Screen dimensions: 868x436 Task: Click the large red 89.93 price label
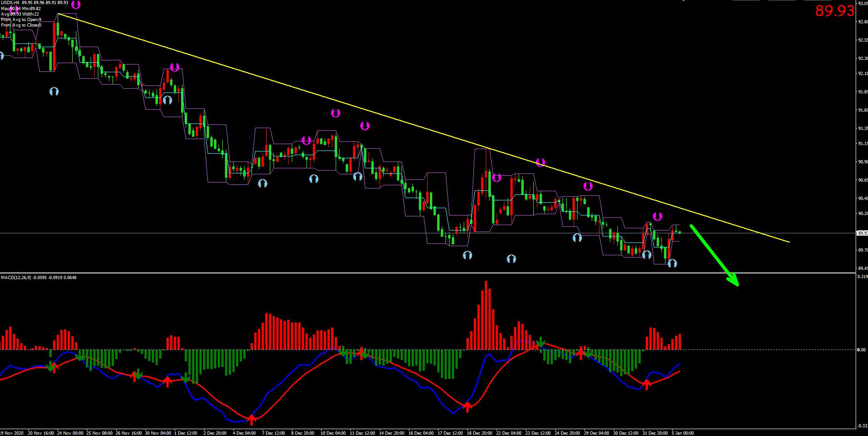point(834,11)
